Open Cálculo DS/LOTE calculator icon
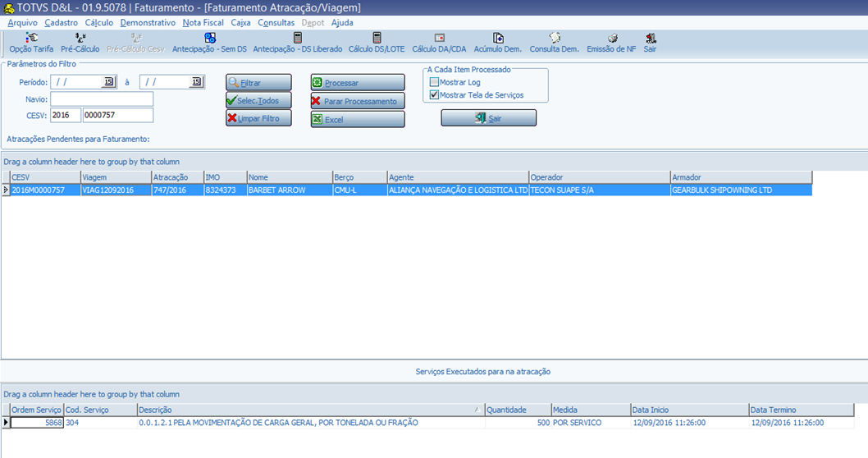Screen dimensions: 868x458 [x=377, y=39]
